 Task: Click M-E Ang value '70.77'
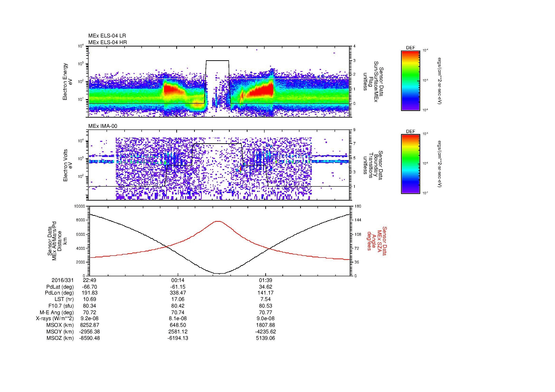(x=266, y=313)
